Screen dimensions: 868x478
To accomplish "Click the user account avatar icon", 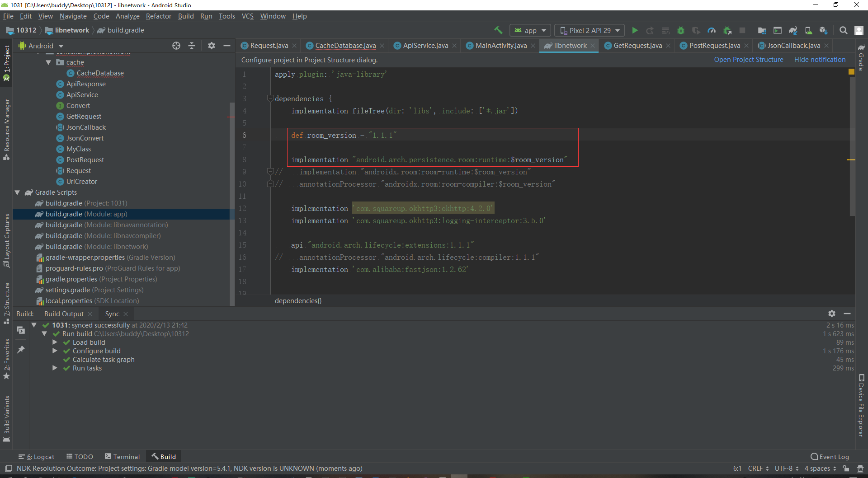I will [x=859, y=30].
